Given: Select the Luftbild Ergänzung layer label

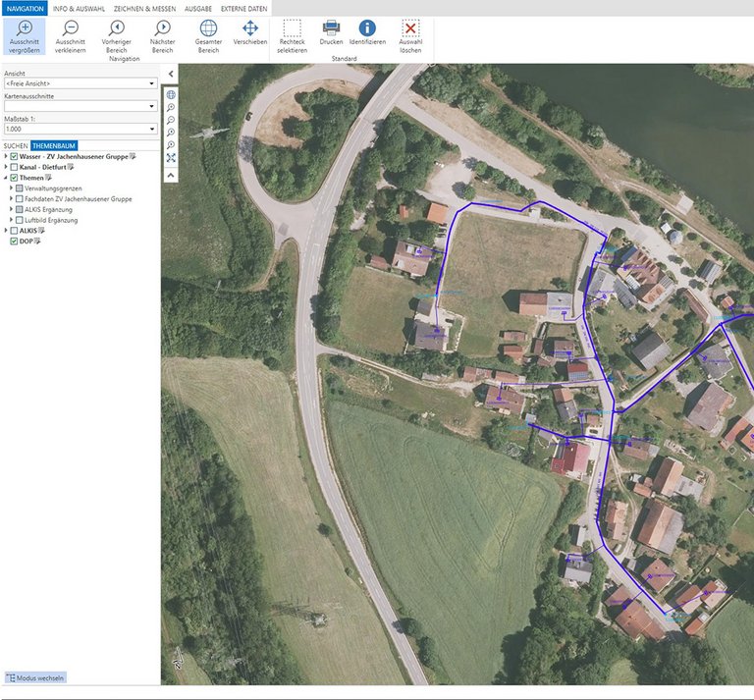Looking at the screenshot, I should pos(51,220).
